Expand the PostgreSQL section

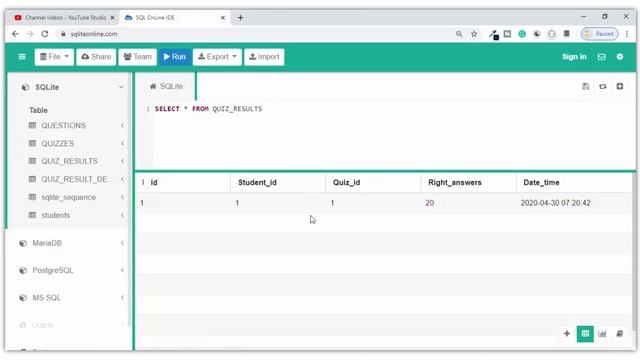click(x=122, y=270)
